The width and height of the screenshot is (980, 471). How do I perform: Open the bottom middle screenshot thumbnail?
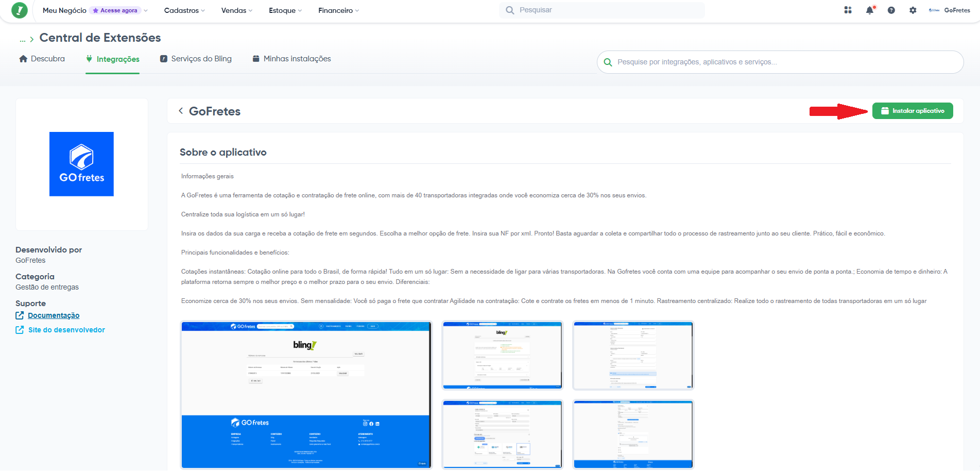[x=503, y=434]
